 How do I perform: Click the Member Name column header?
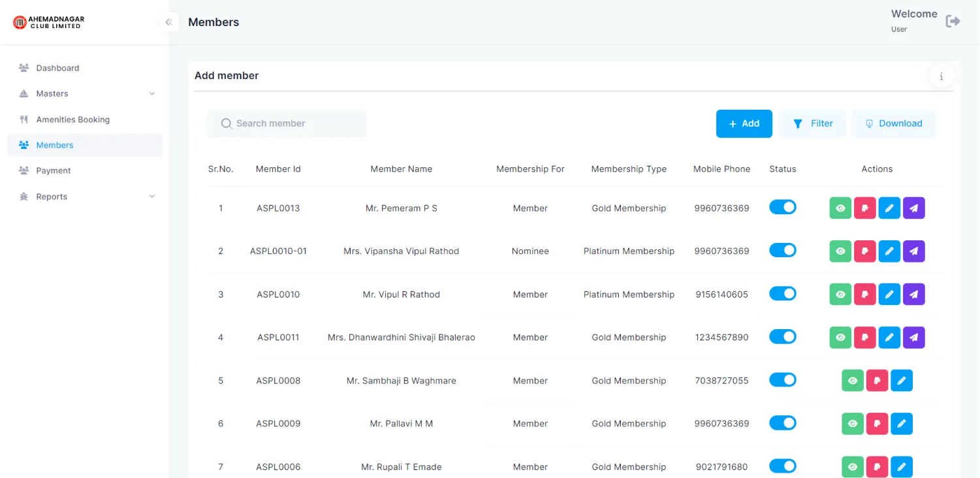click(402, 169)
